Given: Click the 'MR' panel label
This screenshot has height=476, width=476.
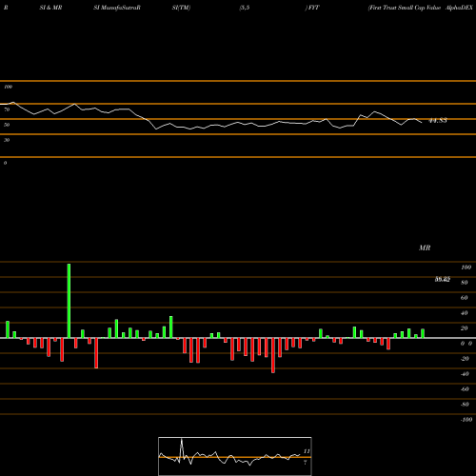Looking at the screenshot, I should (425, 248).
